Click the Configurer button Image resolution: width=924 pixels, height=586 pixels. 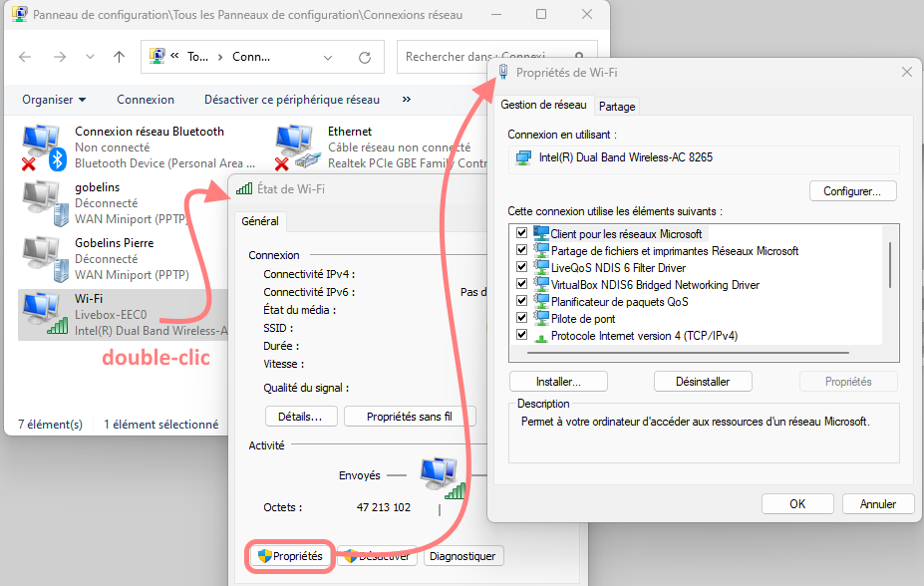(x=852, y=191)
